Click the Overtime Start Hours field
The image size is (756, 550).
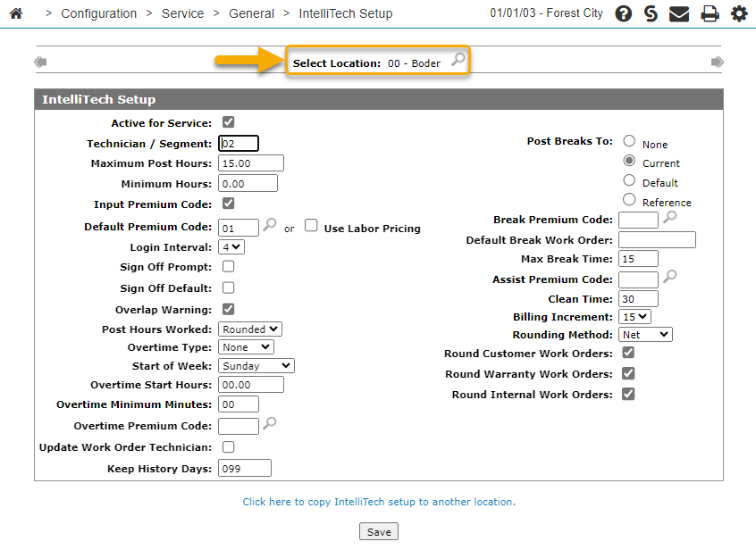[x=251, y=385]
